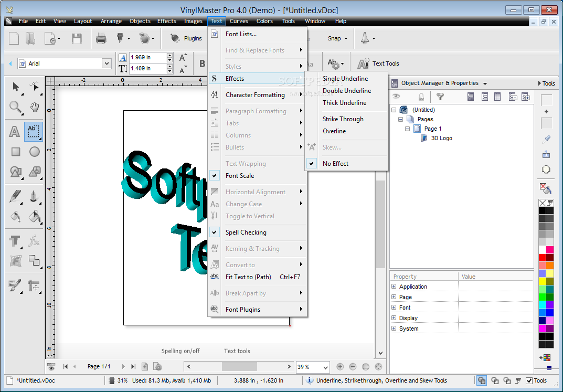Click Fit Text to (Path) menu entry
Viewport: 563px width, 392px height.
[257, 277]
